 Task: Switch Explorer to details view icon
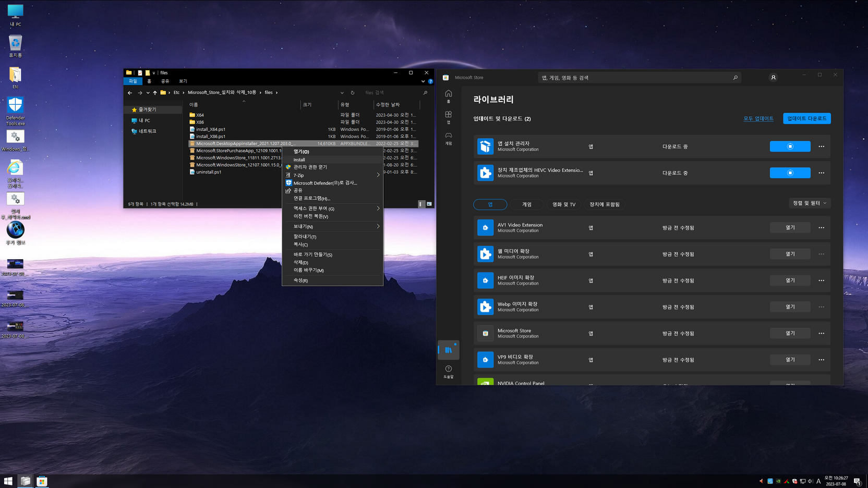click(x=421, y=204)
